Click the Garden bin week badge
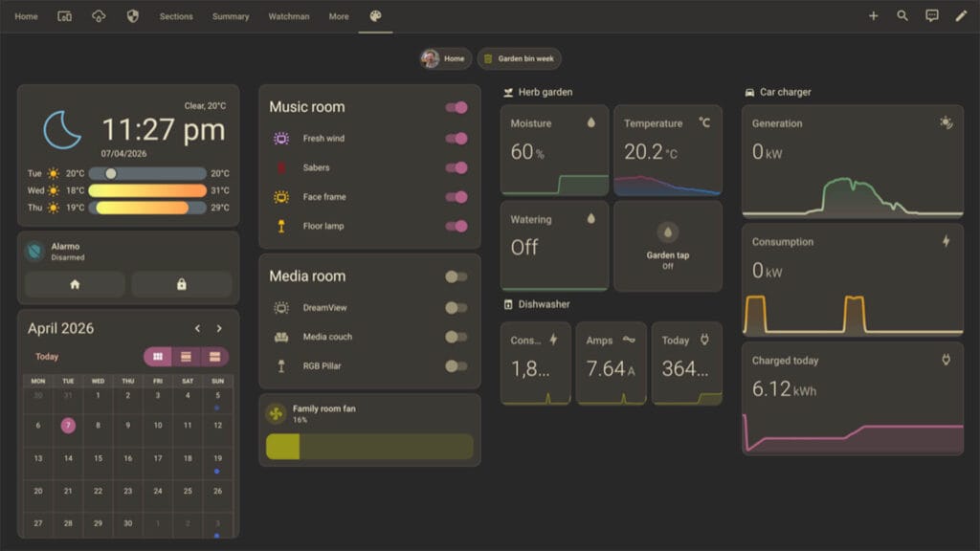 point(519,58)
